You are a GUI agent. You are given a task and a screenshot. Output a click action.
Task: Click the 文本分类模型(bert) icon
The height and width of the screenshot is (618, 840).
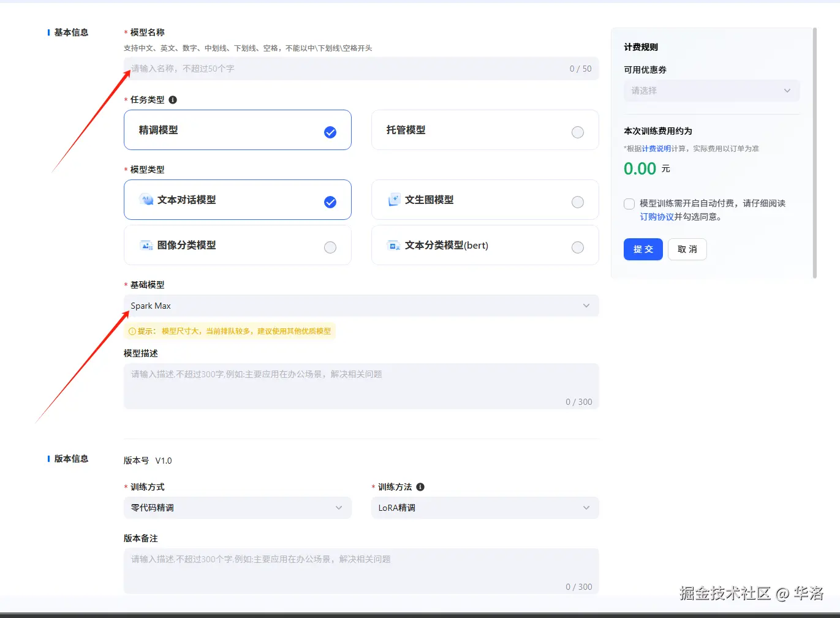(394, 245)
